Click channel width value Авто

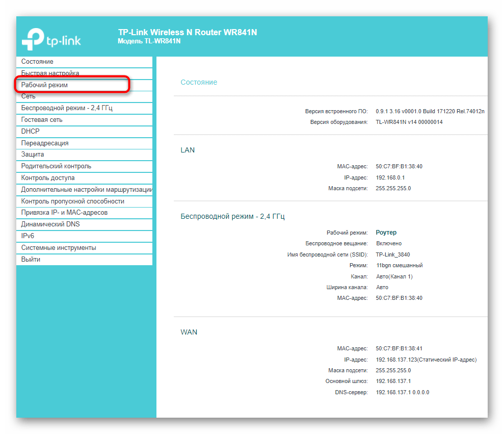click(x=382, y=287)
